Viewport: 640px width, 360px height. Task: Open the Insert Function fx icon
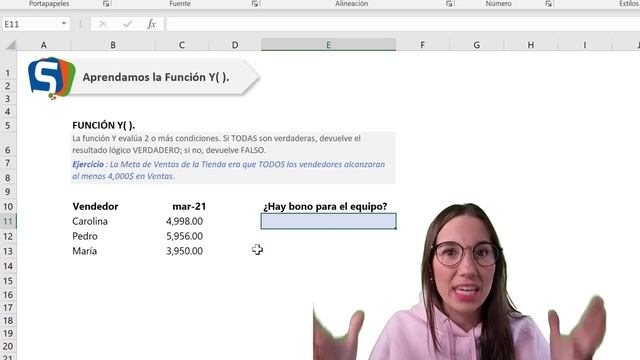tap(151, 24)
